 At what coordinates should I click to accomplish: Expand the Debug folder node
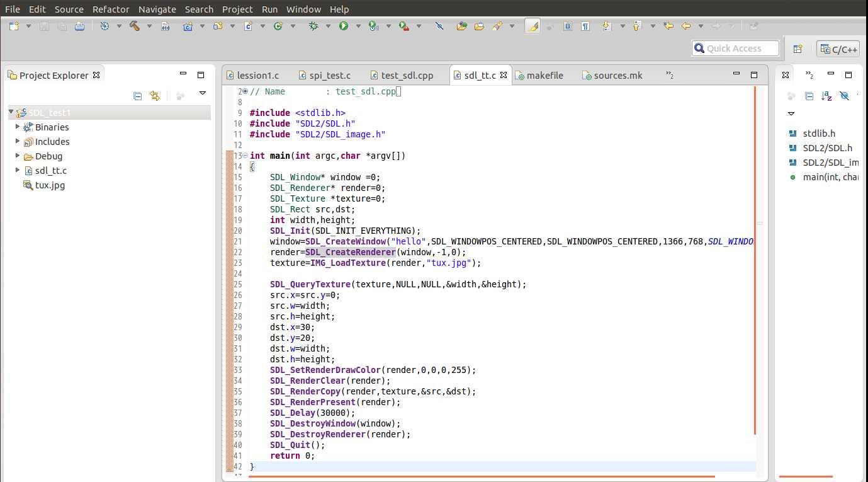[18, 156]
